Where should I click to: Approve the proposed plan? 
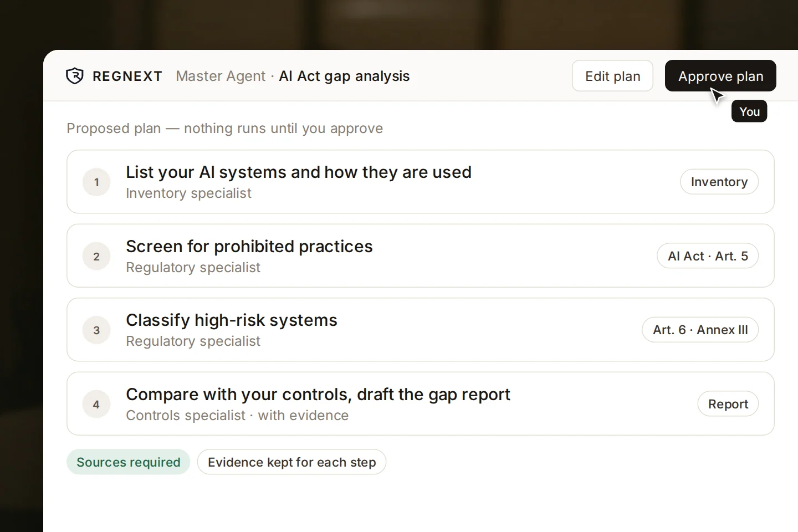click(x=720, y=76)
